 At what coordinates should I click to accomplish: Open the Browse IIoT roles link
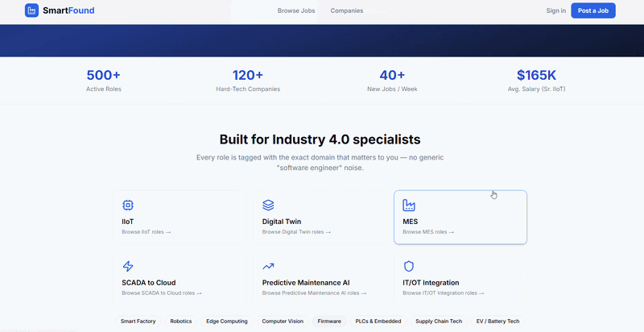coord(147,232)
